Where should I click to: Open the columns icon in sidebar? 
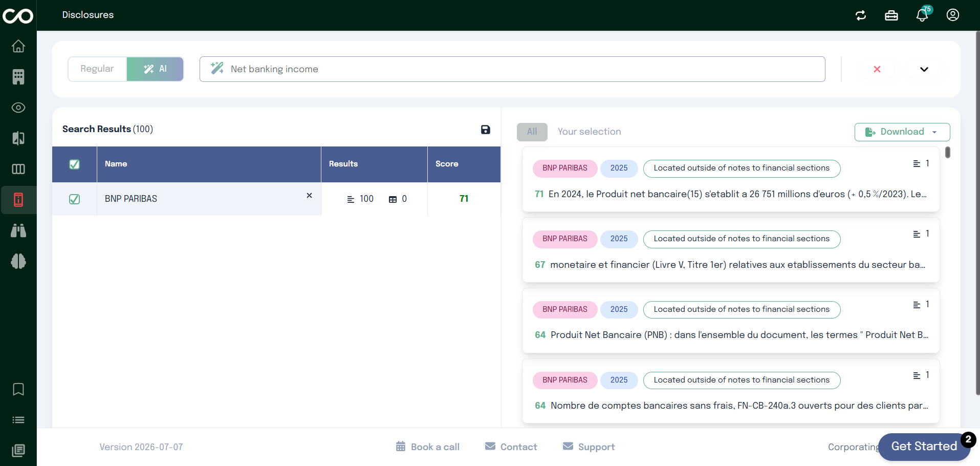(x=18, y=169)
